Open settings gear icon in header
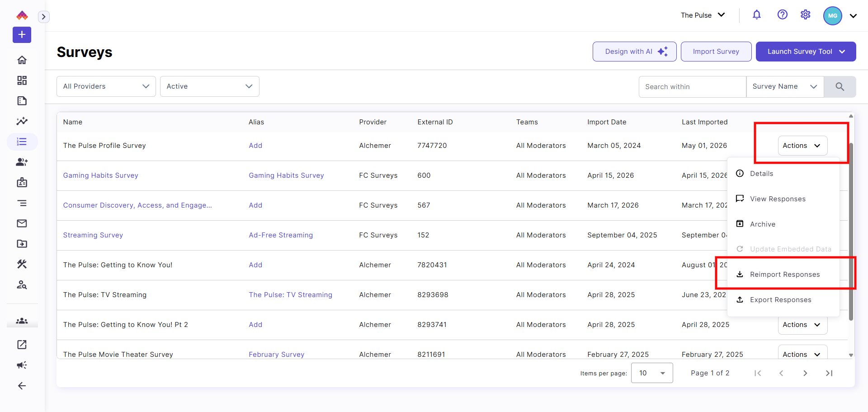The width and height of the screenshot is (868, 412). [x=805, y=15]
